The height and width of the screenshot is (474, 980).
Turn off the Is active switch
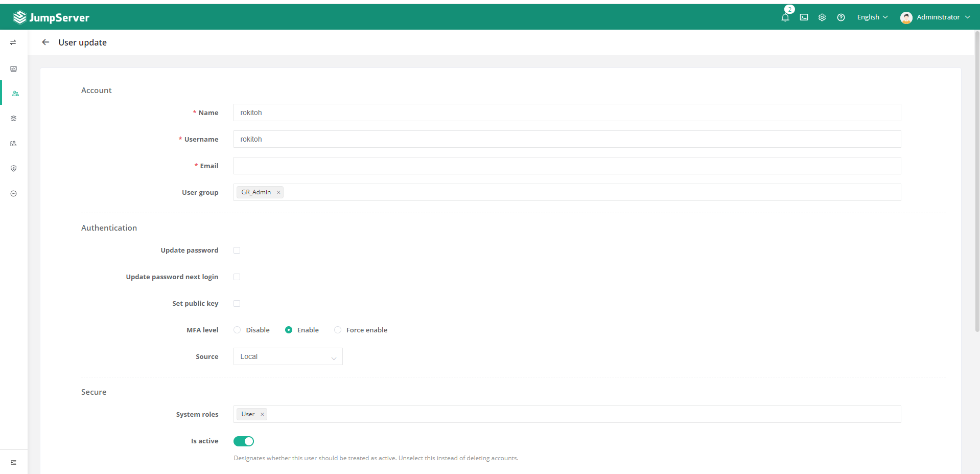(244, 441)
